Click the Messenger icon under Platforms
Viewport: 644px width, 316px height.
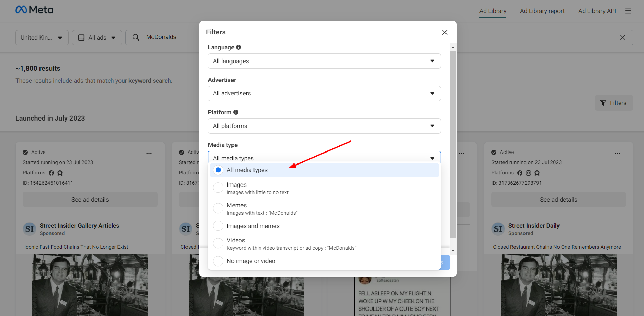pos(60,173)
